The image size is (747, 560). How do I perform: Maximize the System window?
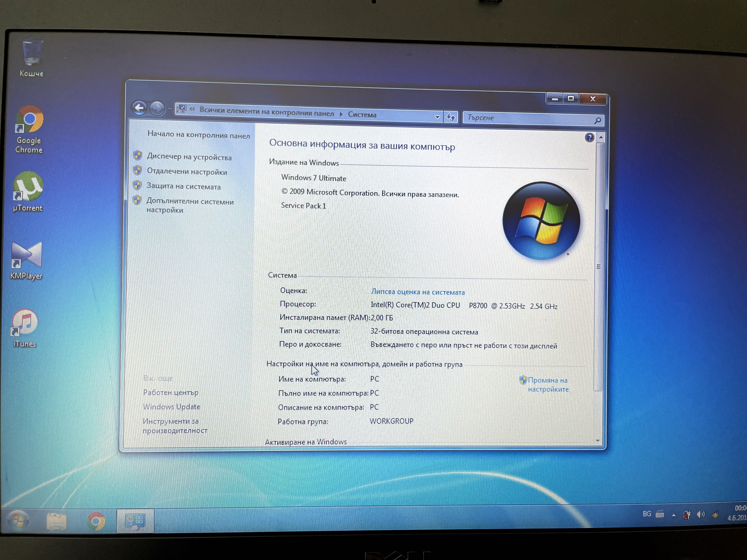click(x=571, y=99)
